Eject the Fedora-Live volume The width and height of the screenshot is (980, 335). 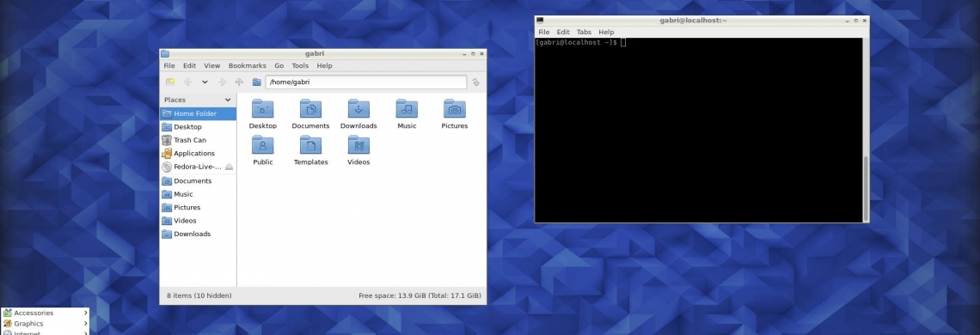(x=229, y=167)
